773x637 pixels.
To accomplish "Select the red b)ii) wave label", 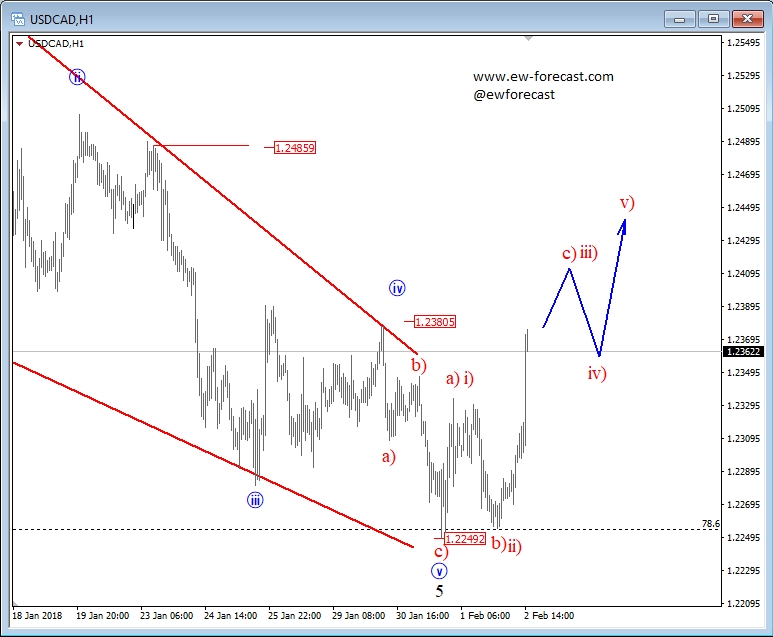I will [x=506, y=545].
